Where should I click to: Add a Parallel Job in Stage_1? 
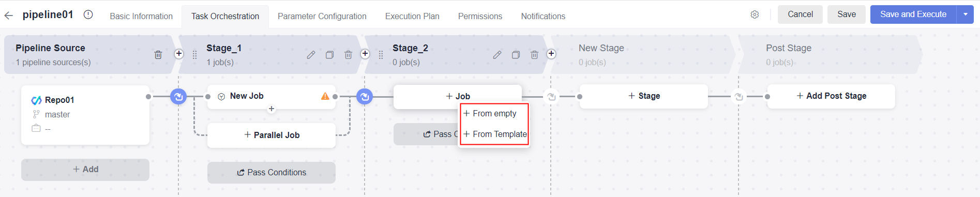(x=272, y=135)
